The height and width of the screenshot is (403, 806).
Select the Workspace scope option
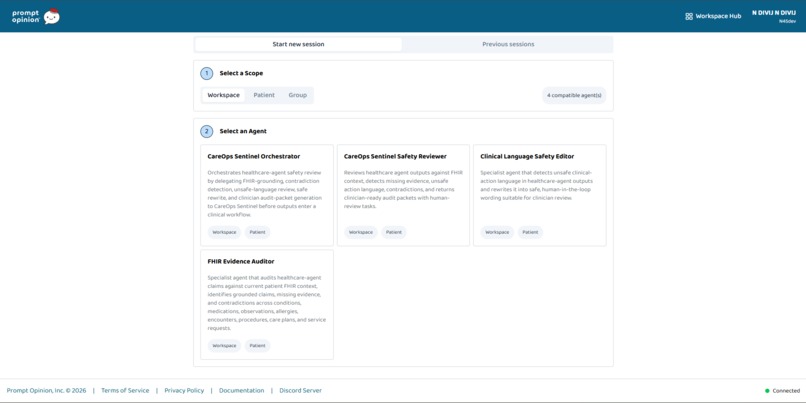[224, 95]
